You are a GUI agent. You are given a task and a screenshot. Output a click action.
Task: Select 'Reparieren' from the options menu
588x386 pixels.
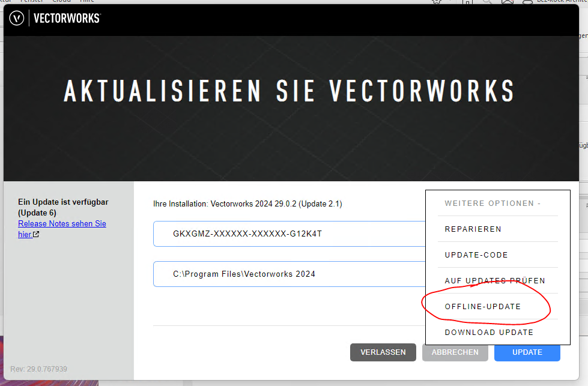pyautogui.click(x=473, y=229)
